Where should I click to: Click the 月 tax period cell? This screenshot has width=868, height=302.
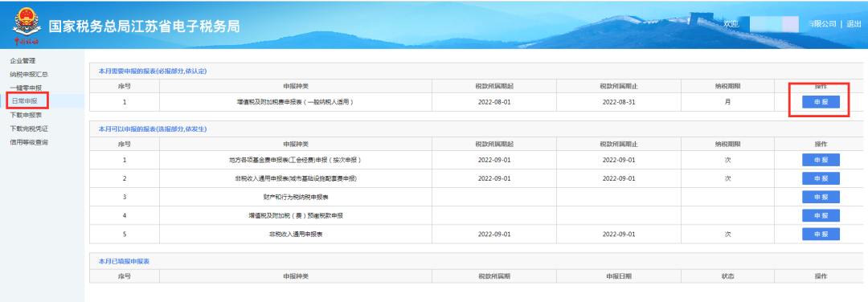(728, 102)
